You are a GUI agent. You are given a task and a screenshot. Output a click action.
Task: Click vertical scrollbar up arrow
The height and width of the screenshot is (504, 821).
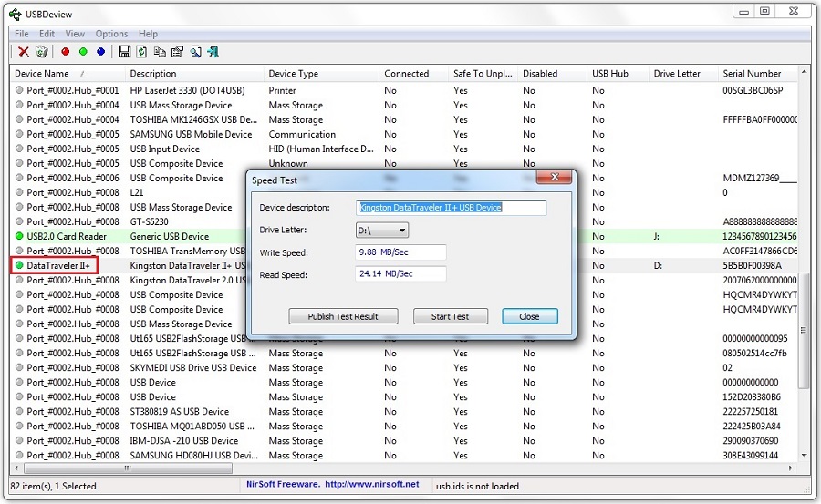(804, 71)
